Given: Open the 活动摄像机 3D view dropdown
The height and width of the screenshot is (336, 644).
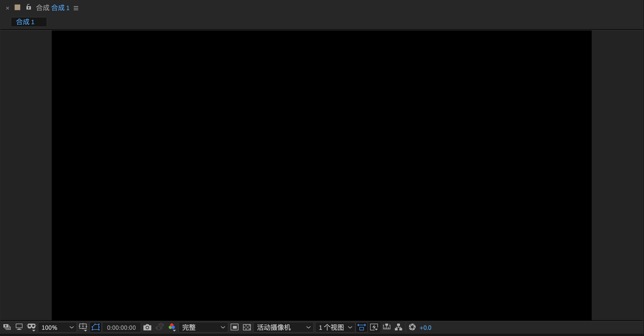Looking at the screenshot, I should coord(283,328).
